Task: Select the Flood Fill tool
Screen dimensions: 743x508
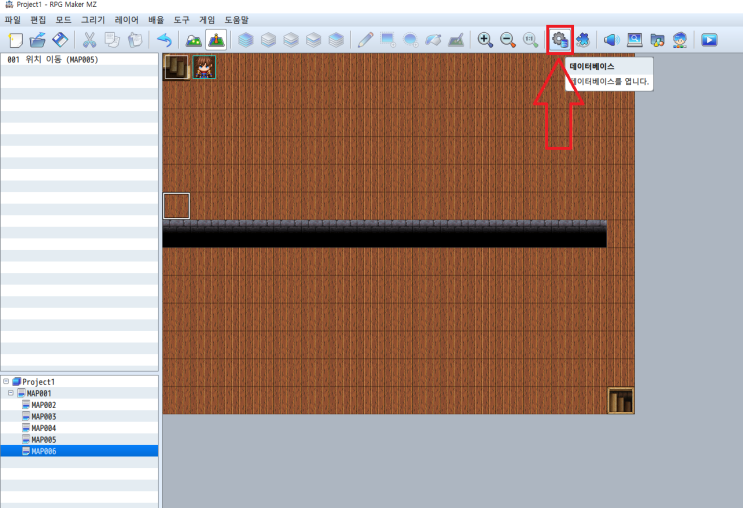Action: click(x=433, y=40)
